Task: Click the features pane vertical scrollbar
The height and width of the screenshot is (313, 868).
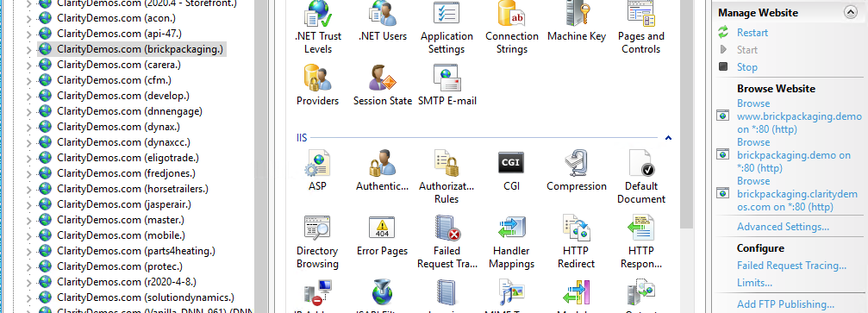Action: pos(687,114)
